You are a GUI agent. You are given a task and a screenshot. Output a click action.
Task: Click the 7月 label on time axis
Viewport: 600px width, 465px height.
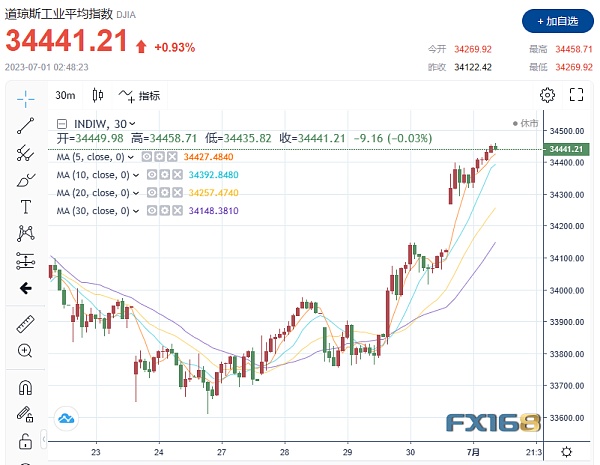(473, 452)
